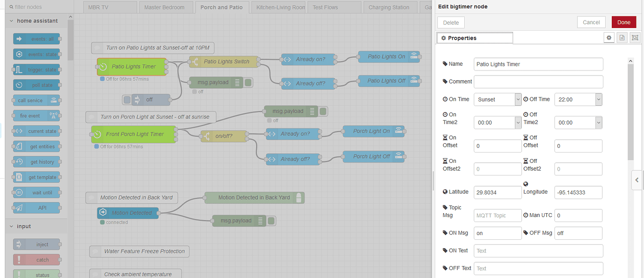Select the wait until node from the sidebar
The height and width of the screenshot is (278, 644).
[x=37, y=192]
